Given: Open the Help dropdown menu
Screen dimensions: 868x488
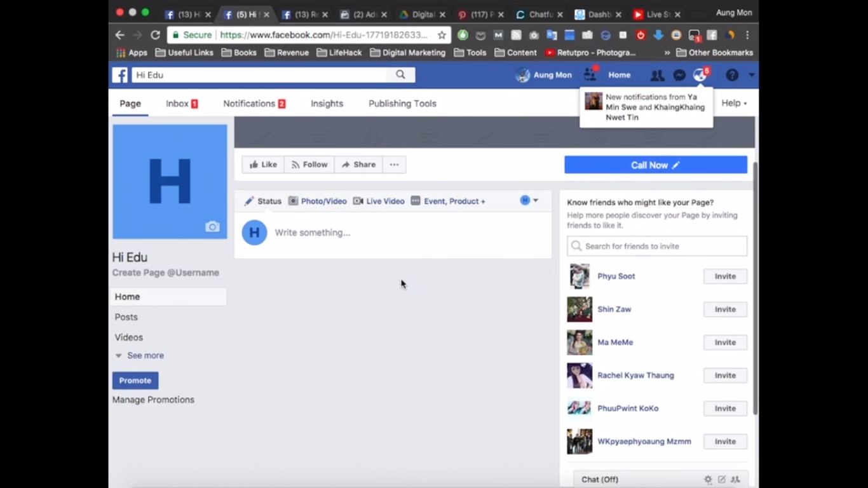Looking at the screenshot, I should click(734, 103).
